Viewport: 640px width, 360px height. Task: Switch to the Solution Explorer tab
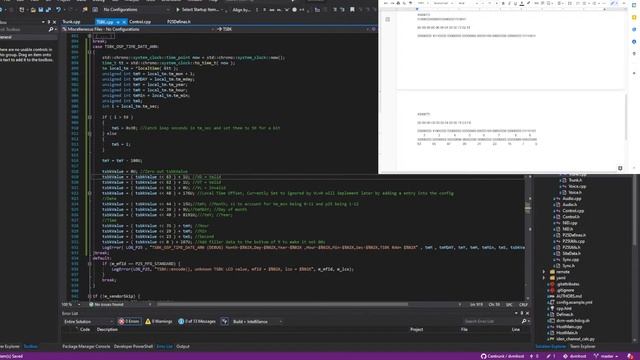coord(551,347)
